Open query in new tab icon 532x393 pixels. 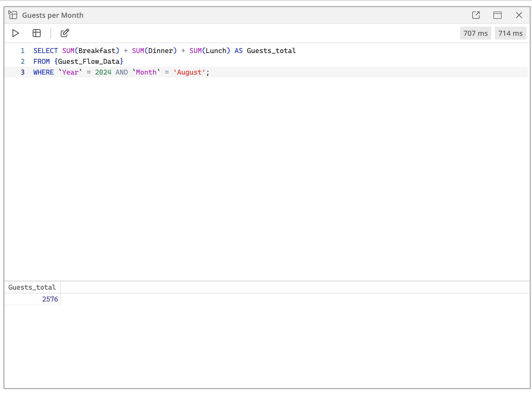(x=476, y=15)
